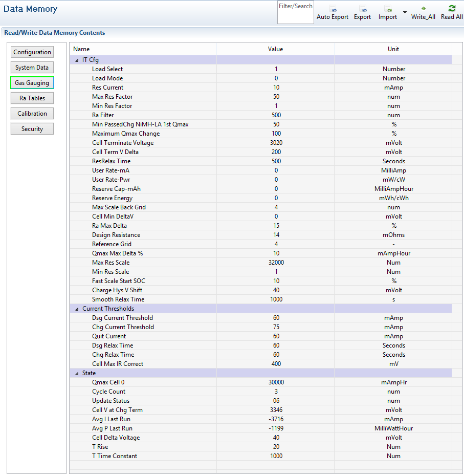Select Avg I Last Run value -3716
The height and width of the screenshot is (476, 464).
coord(276,419)
